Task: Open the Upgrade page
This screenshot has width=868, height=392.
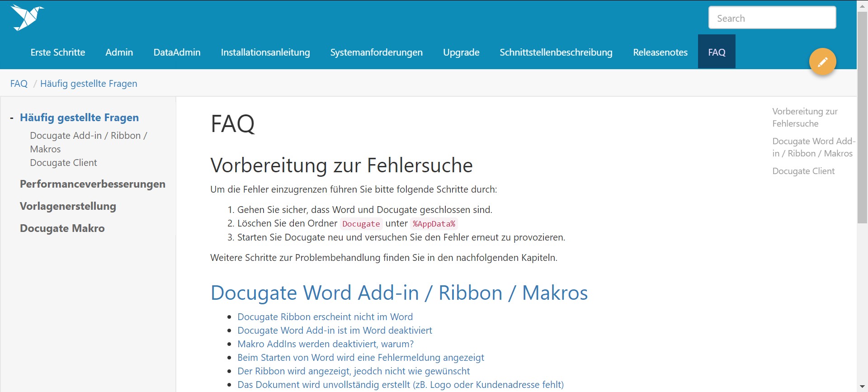Action: click(x=461, y=52)
